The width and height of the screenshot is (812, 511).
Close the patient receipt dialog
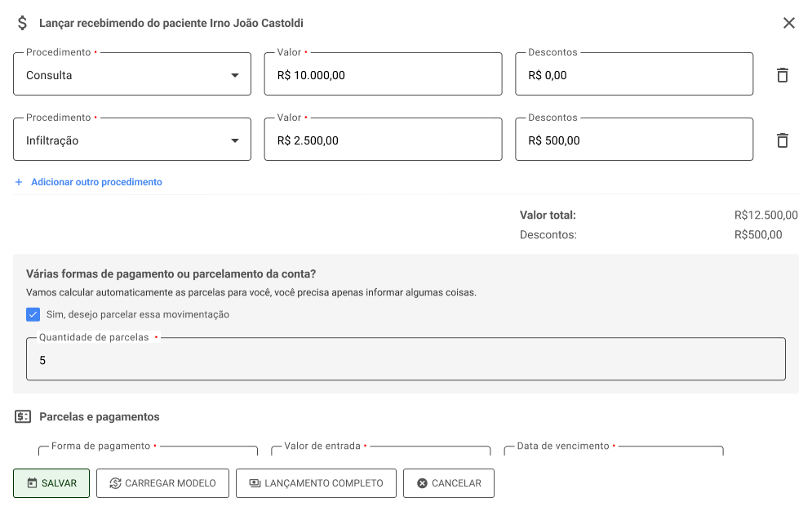788,23
